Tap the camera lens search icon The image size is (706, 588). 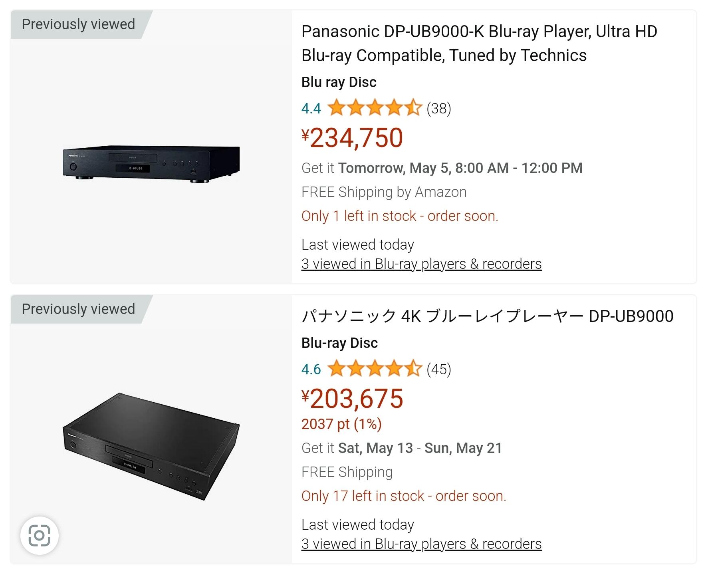[40, 535]
